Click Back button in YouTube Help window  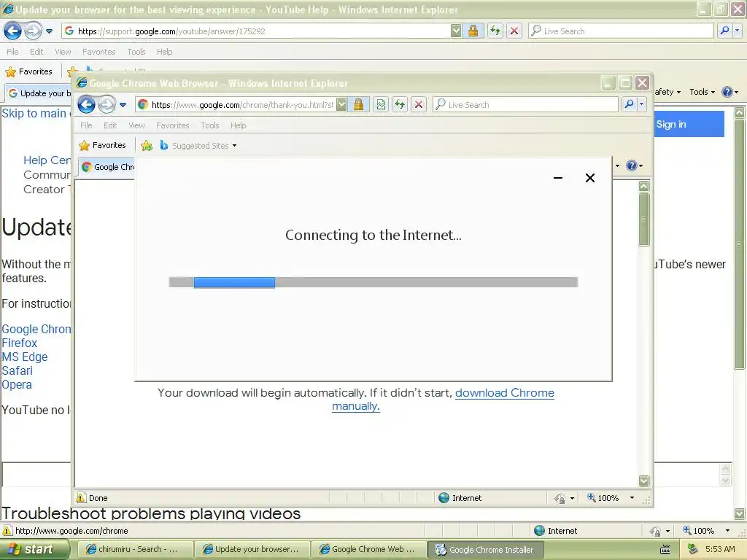[12, 31]
